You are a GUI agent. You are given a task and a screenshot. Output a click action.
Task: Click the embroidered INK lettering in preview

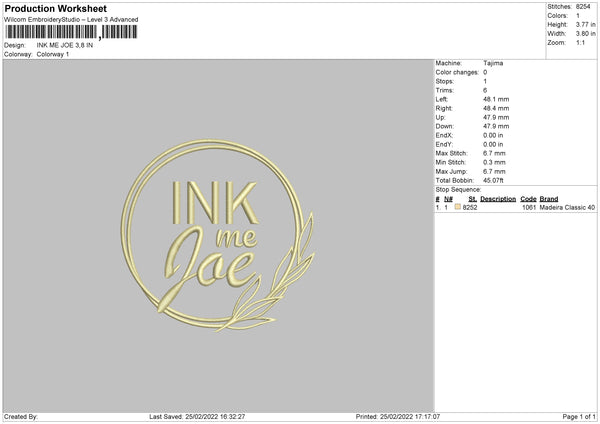pyautogui.click(x=215, y=203)
